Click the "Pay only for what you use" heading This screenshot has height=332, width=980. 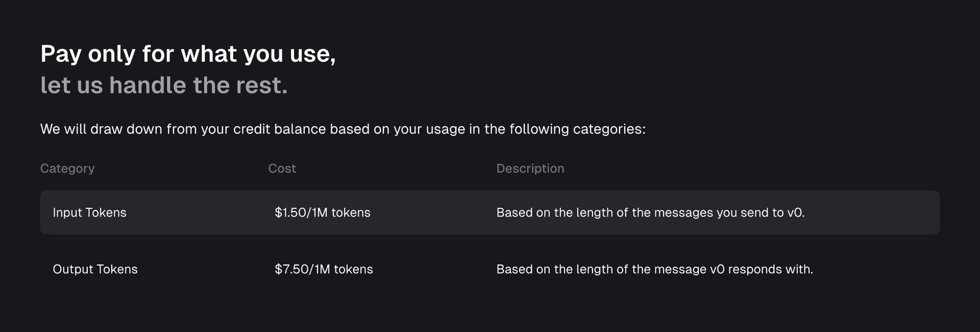point(188,54)
